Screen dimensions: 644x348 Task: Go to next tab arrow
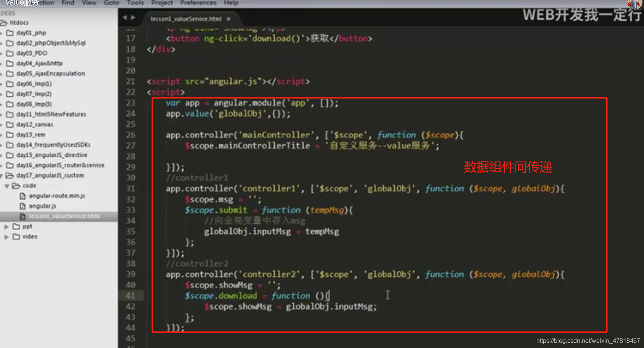133,18
